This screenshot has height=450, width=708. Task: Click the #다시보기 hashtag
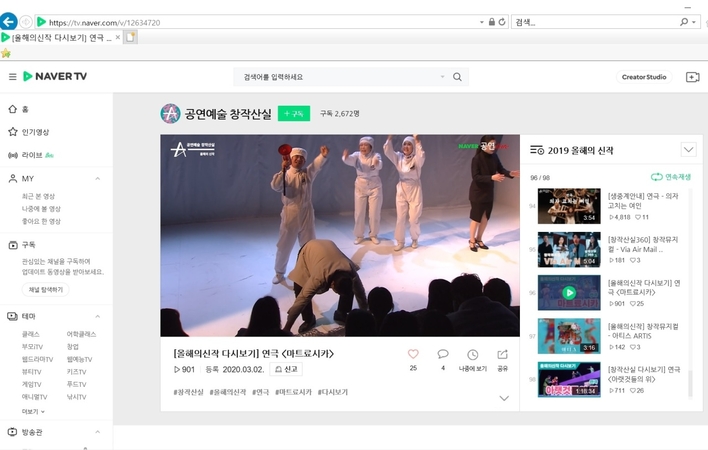[x=332, y=392]
